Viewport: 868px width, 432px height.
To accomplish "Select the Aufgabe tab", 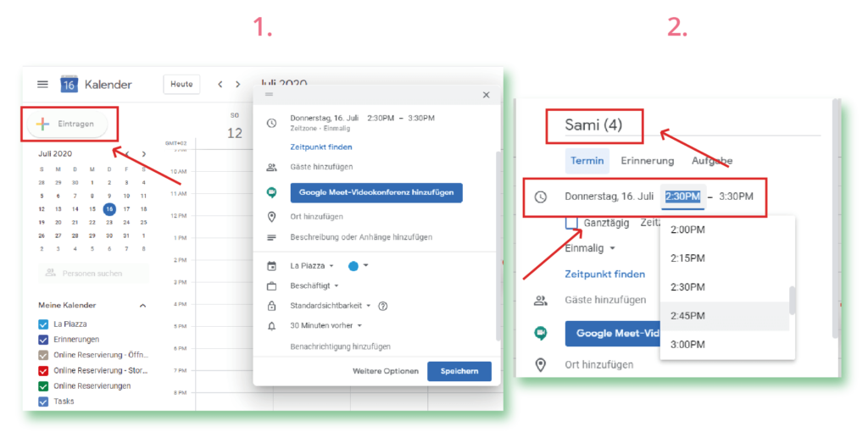I will 712,161.
